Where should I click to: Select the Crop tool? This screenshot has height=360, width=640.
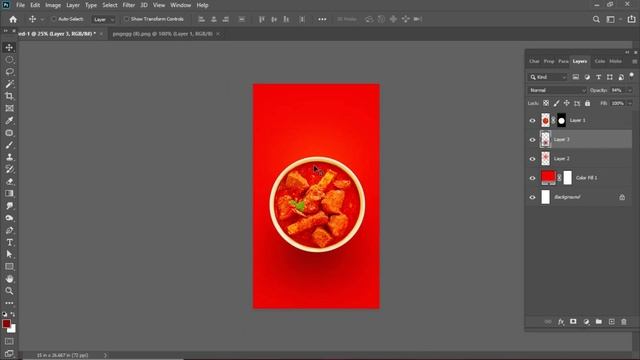pos(9,96)
